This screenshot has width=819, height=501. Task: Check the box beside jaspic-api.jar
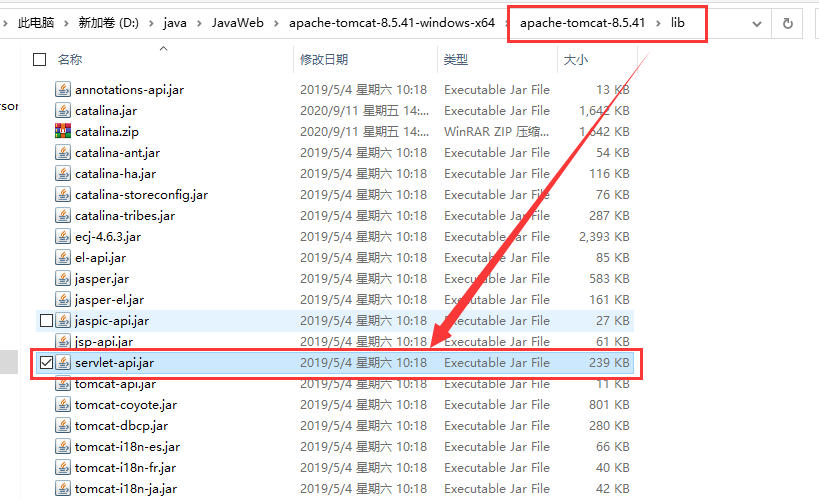tap(46, 320)
